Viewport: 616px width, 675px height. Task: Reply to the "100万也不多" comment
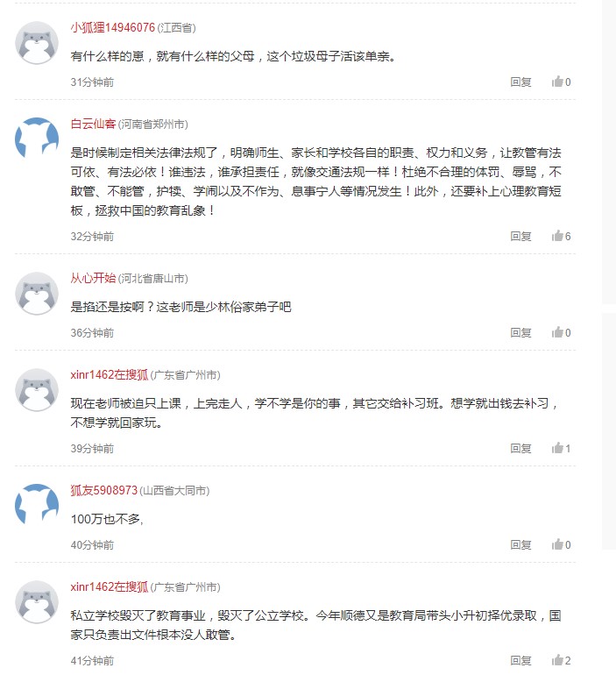[x=520, y=545]
